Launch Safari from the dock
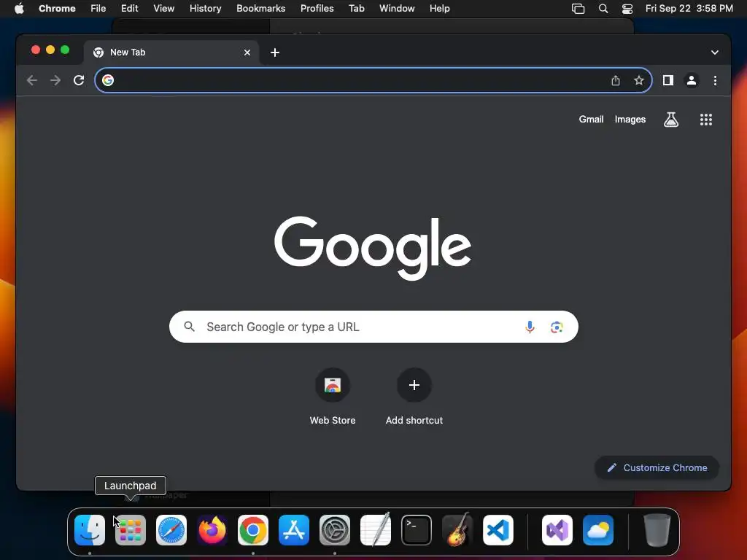Screen dimensions: 747x560 (x=171, y=530)
